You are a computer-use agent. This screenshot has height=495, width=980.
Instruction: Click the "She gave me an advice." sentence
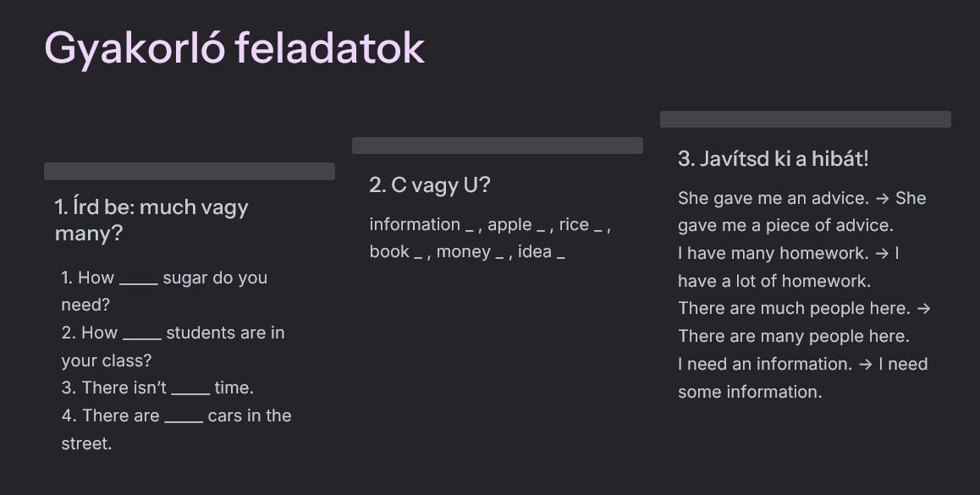click(774, 199)
